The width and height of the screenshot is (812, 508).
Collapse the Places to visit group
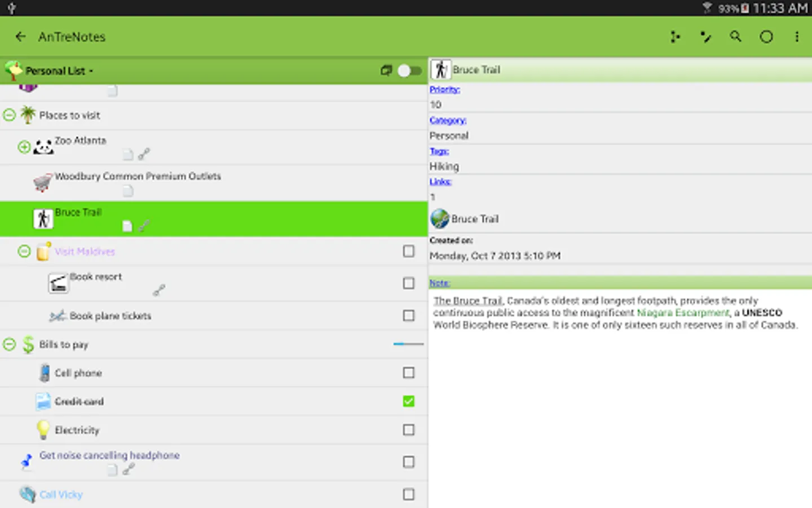(x=10, y=115)
